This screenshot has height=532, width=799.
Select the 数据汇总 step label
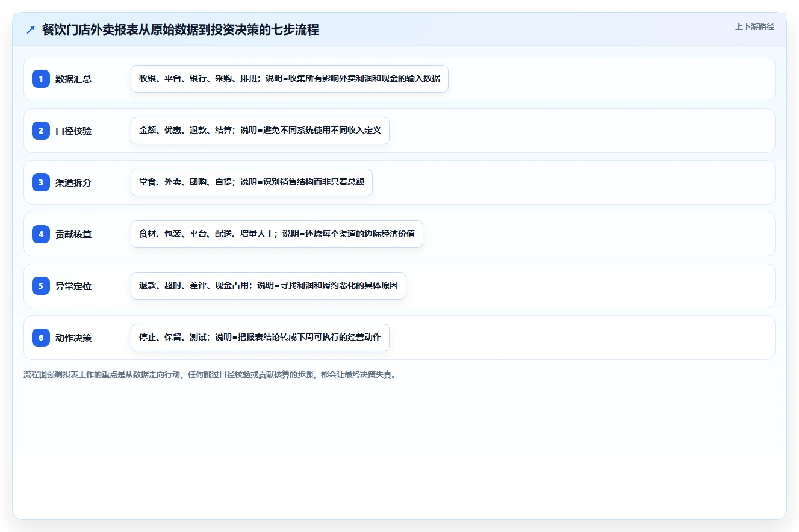pyautogui.click(x=73, y=79)
